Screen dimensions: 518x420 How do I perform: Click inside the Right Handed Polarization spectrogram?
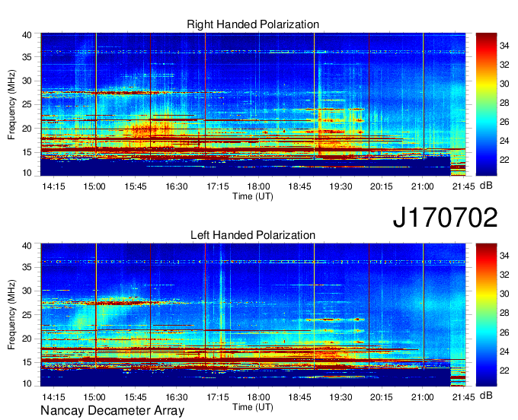click(253, 104)
